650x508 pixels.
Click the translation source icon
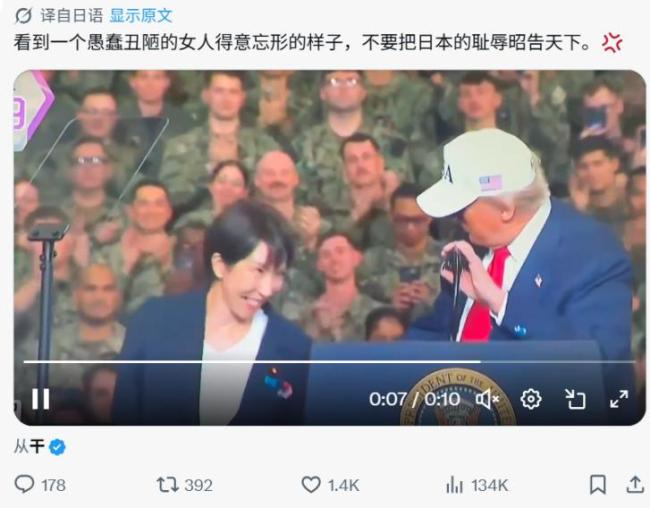pyautogui.click(x=24, y=16)
